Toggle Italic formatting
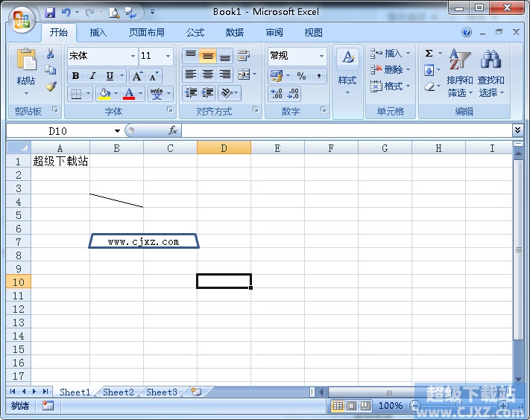The height and width of the screenshot is (420, 530). 92,76
